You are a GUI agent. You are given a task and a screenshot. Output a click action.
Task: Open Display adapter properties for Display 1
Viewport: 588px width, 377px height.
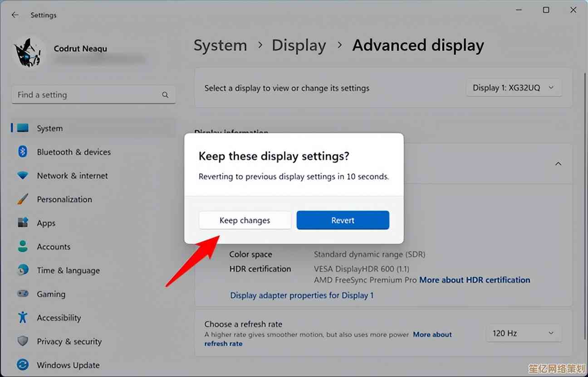point(302,295)
